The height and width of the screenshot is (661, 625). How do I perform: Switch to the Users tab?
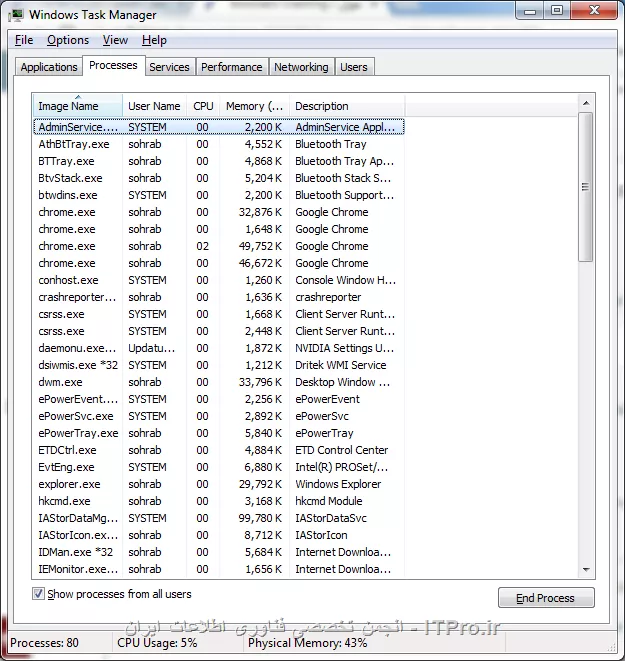tap(354, 67)
